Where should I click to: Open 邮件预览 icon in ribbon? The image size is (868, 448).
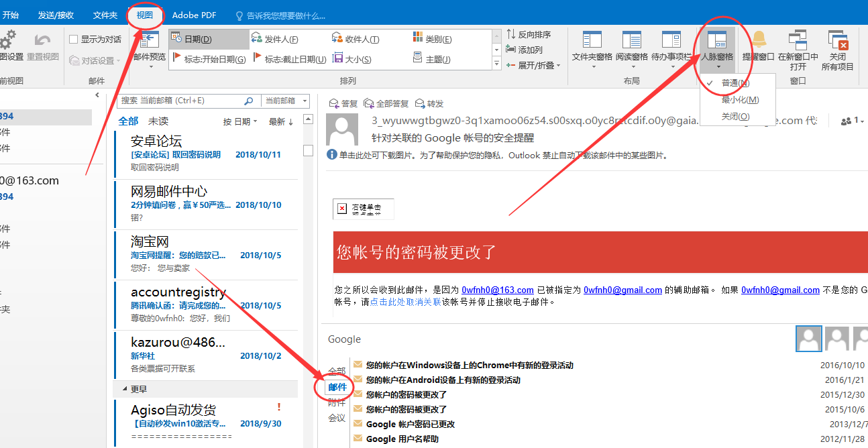click(x=149, y=40)
